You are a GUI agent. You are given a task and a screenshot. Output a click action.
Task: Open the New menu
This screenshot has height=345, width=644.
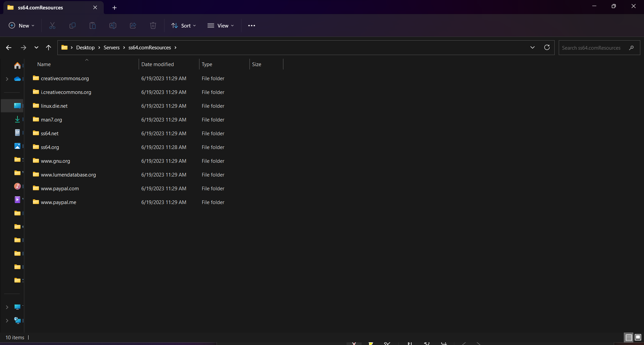tap(21, 26)
